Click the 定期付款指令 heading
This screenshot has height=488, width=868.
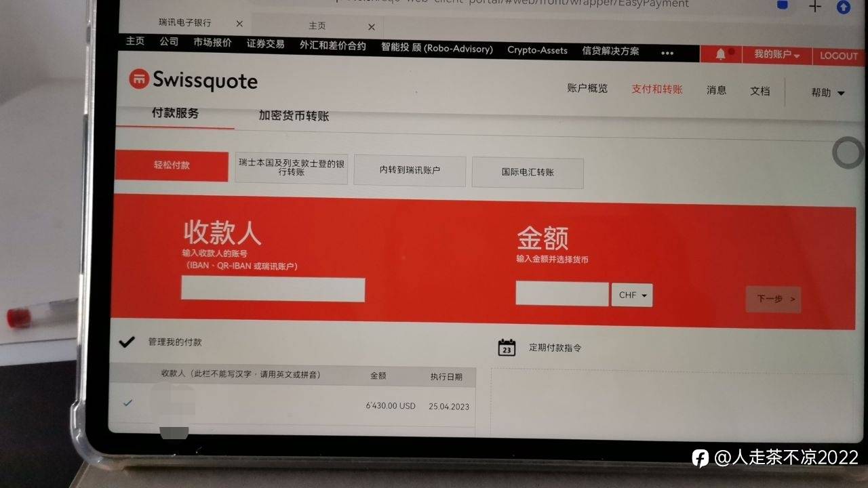coord(555,348)
